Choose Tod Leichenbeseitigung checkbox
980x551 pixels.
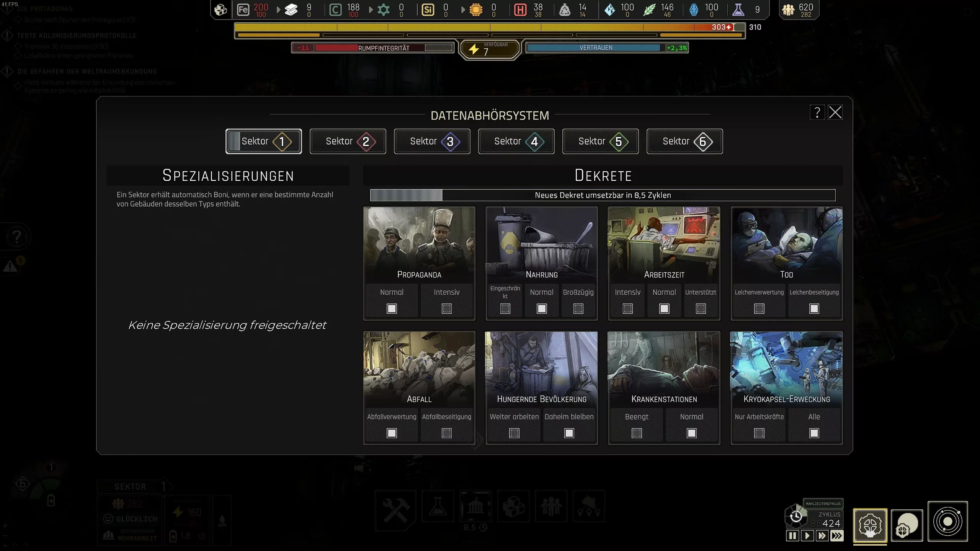[814, 308]
